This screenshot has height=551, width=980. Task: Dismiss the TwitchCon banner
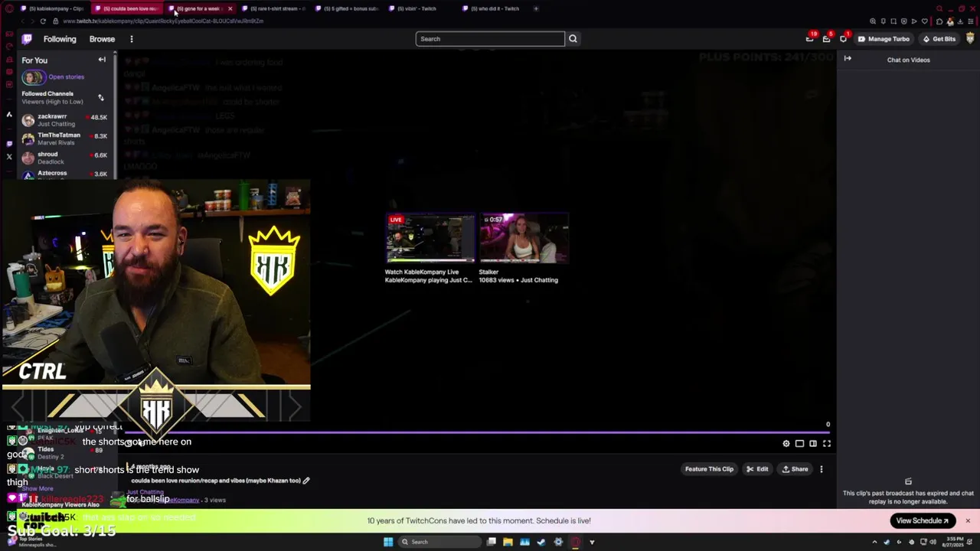tap(968, 520)
